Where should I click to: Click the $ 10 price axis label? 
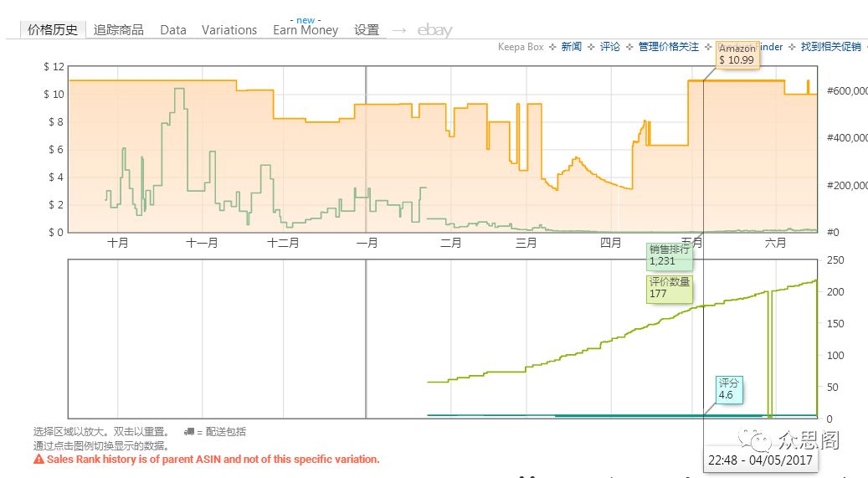pos(54,94)
